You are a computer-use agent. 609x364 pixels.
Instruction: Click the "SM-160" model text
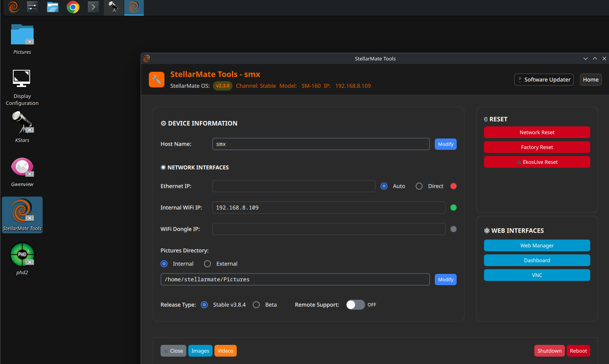(x=311, y=86)
